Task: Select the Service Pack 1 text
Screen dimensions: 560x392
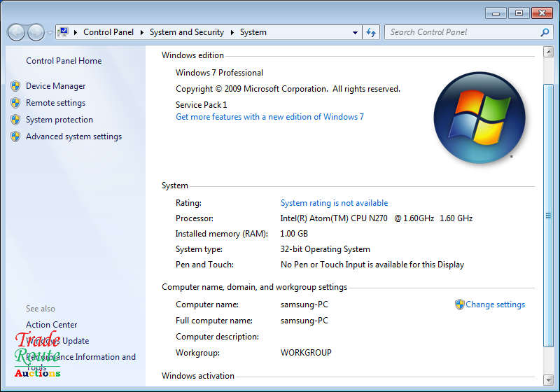Action: [x=202, y=105]
